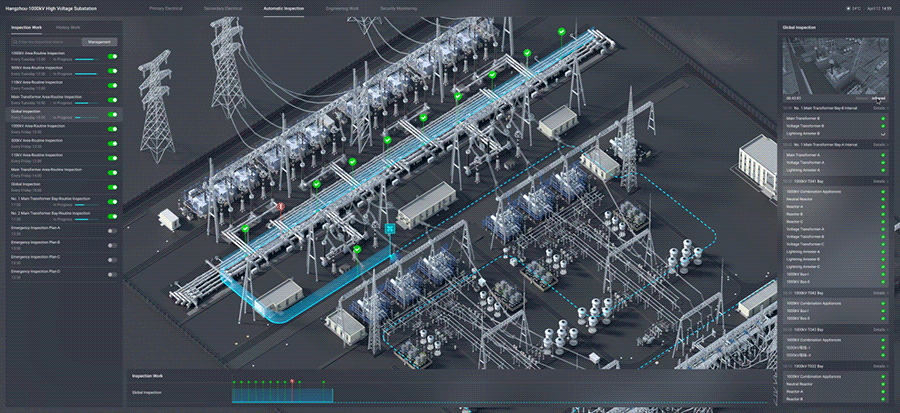Open the Engineering Work tab
The image size is (900, 413).
pyautogui.click(x=342, y=9)
